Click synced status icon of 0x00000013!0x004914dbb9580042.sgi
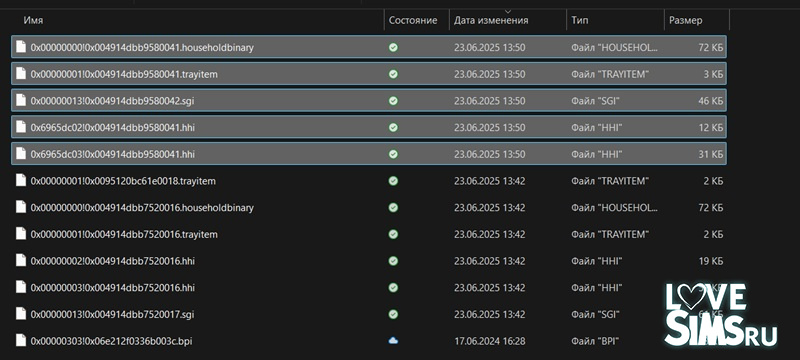Screen dimensions: 800x360 coord(393,100)
